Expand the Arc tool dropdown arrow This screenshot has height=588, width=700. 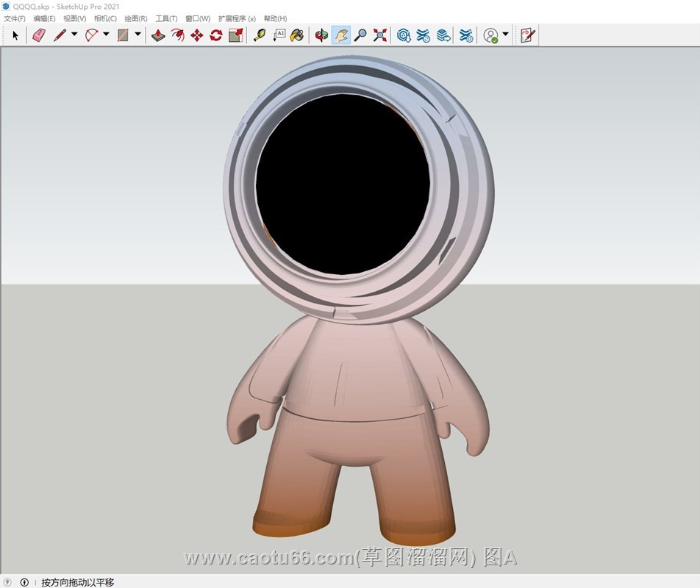tap(106, 35)
